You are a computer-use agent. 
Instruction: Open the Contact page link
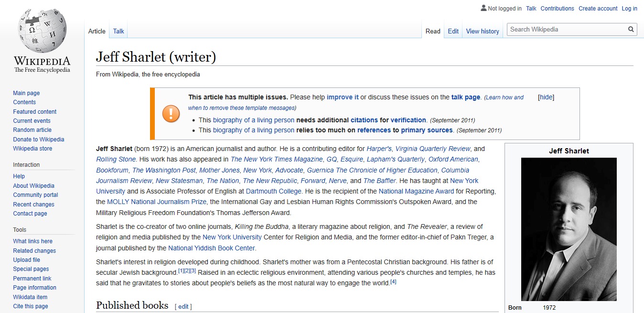point(30,214)
